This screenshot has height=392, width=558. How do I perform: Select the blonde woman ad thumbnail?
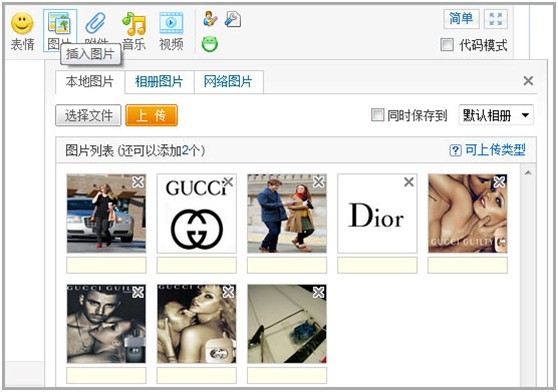click(x=196, y=324)
